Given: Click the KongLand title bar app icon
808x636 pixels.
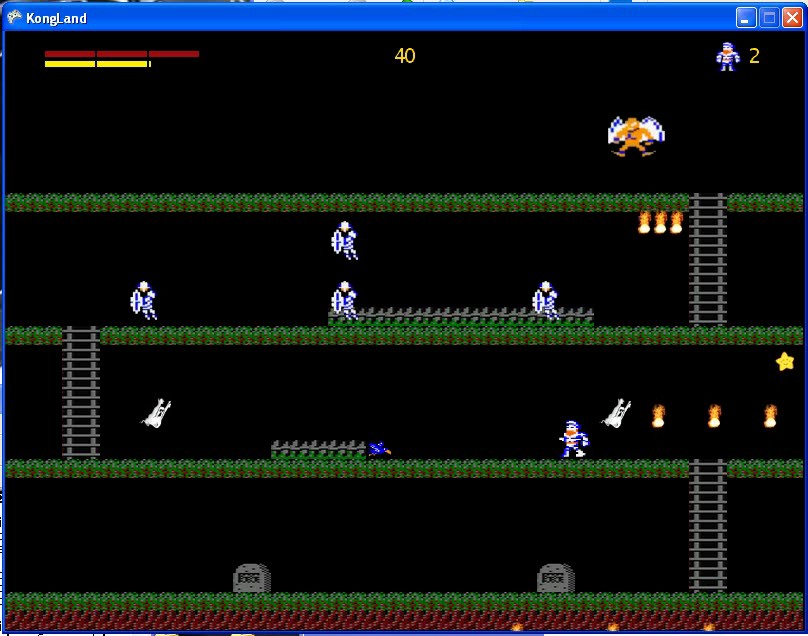Looking at the screenshot, I should click(14, 18).
